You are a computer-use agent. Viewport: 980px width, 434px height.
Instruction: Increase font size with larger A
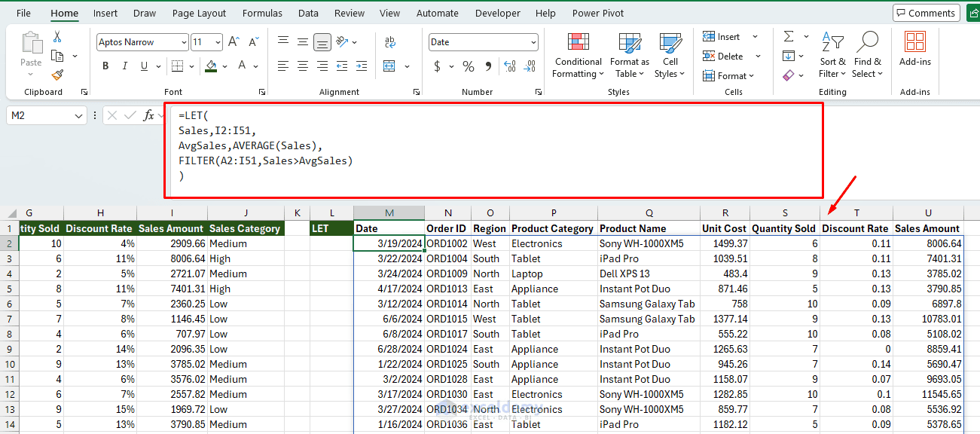[x=234, y=42]
